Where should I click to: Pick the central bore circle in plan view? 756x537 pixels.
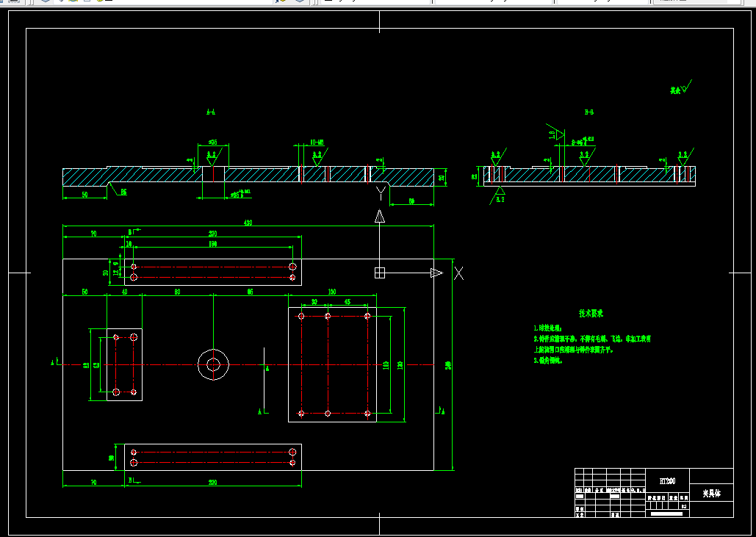(213, 365)
